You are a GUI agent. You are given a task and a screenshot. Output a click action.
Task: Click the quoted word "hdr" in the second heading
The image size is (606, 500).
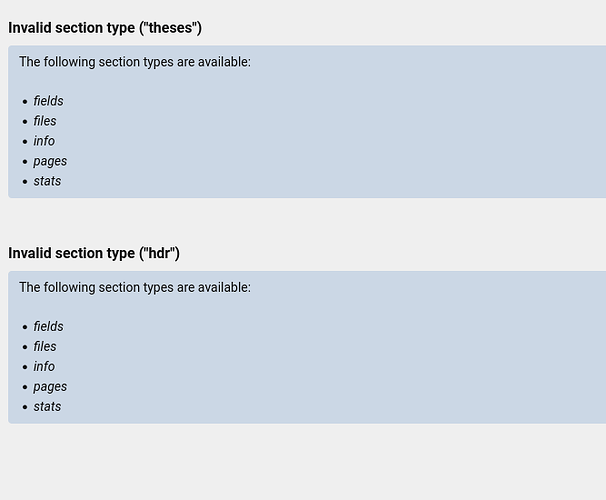point(160,253)
